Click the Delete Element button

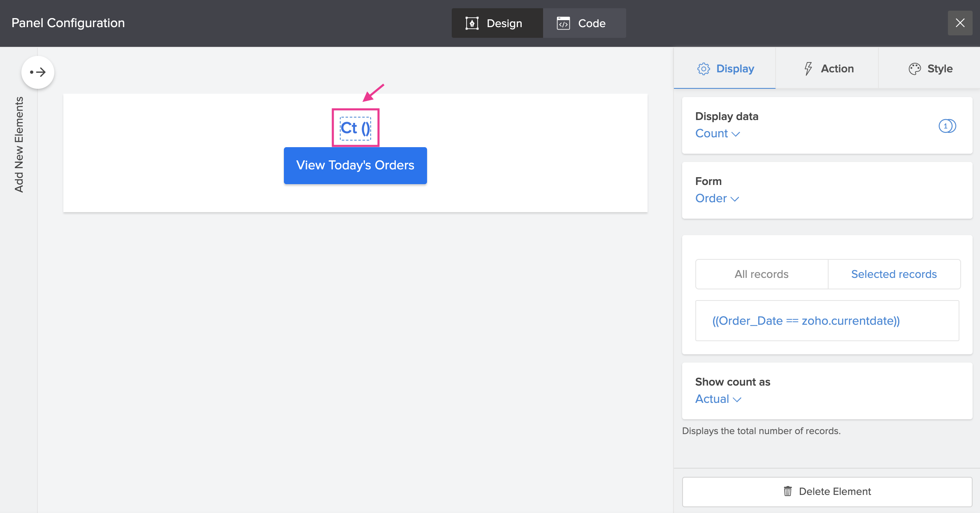click(x=827, y=492)
